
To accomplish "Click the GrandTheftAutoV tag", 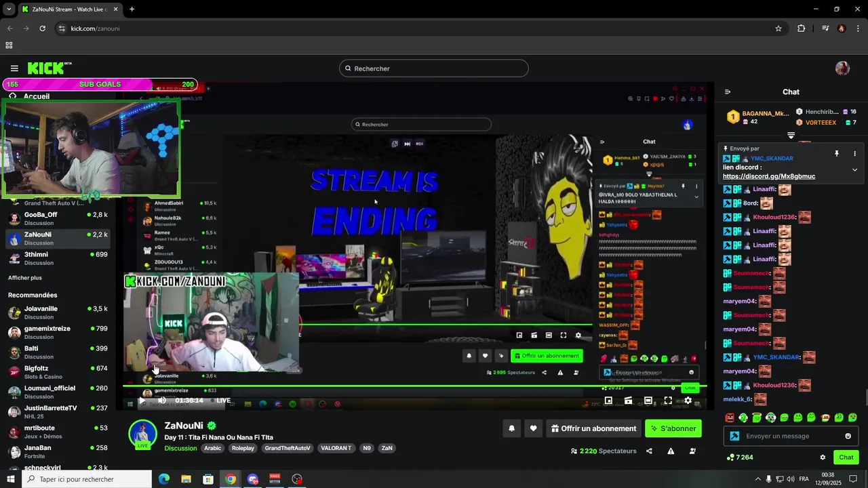I will [x=288, y=448].
